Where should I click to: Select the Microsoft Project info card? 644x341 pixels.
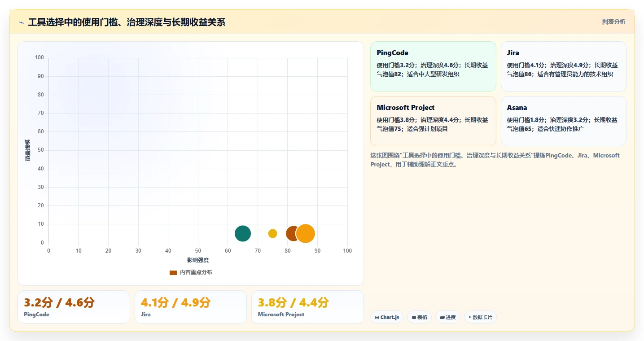[433, 121]
